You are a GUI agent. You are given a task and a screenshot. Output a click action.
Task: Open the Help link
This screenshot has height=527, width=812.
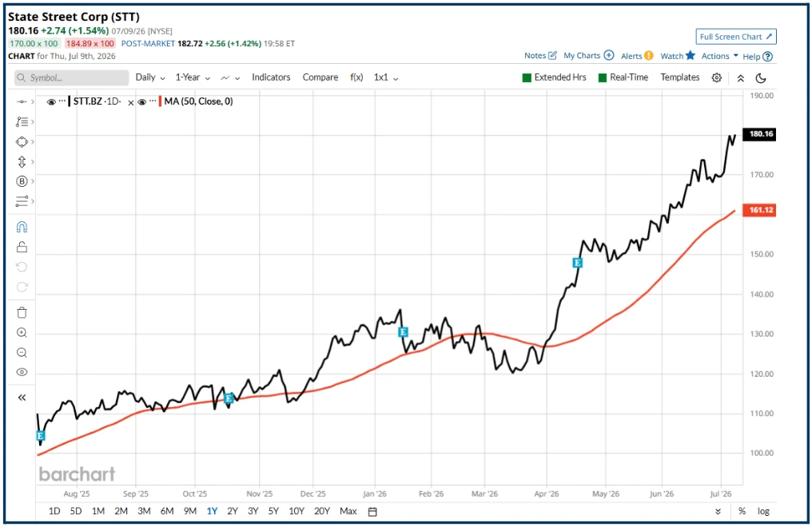pyautogui.click(x=758, y=57)
